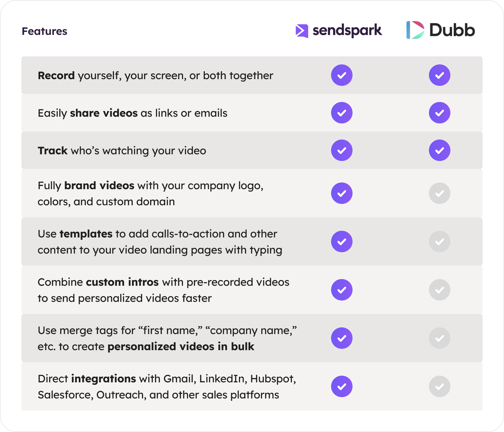Click Dubb purple checkmark for Track row

(440, 150)
